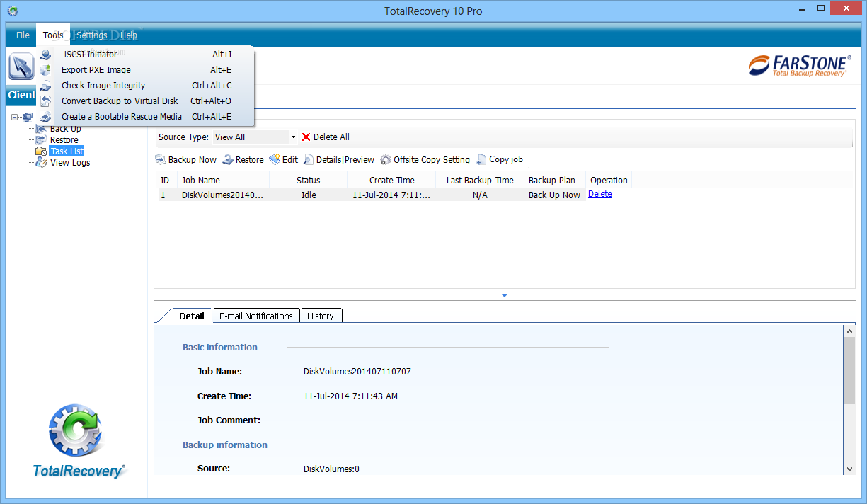Click the Restore icon in the client tree

[41, 140]
